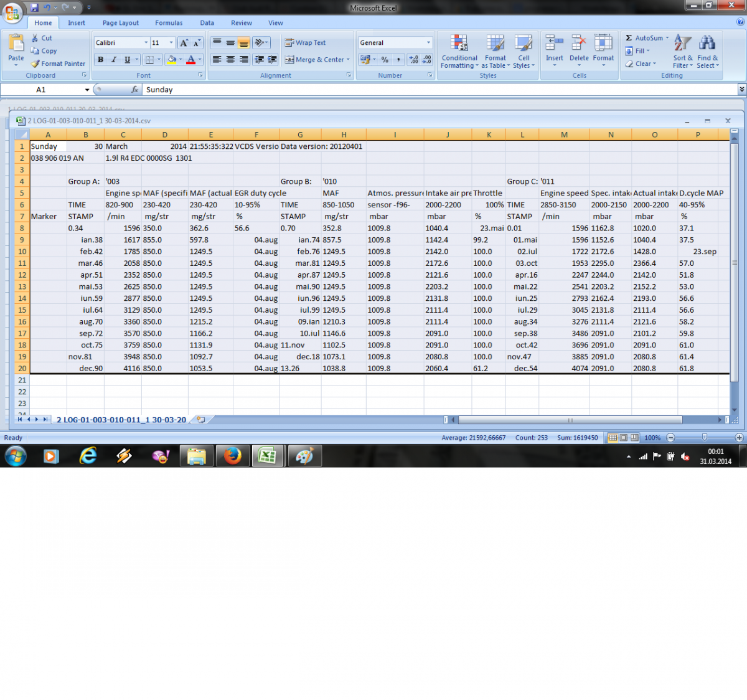Click the Increase Font Size icon
Screen dimensions: 747x700
[184, 43]
